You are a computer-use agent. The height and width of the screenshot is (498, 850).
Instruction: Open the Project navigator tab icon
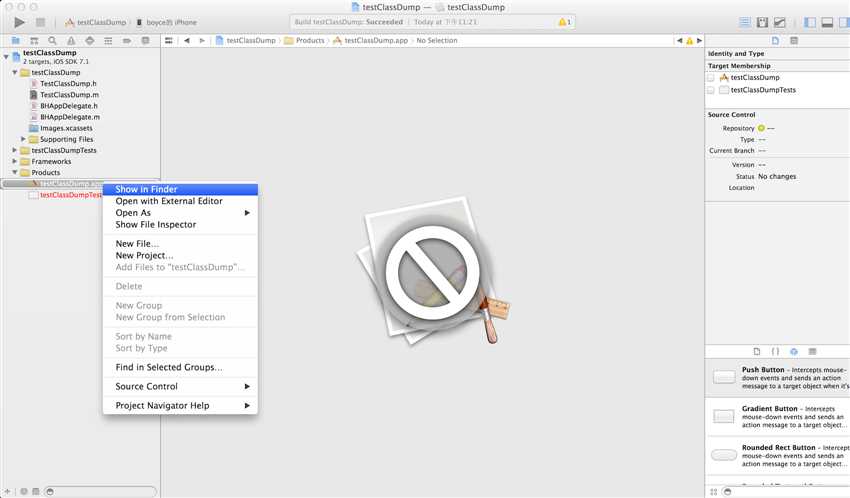click(16, 41)
